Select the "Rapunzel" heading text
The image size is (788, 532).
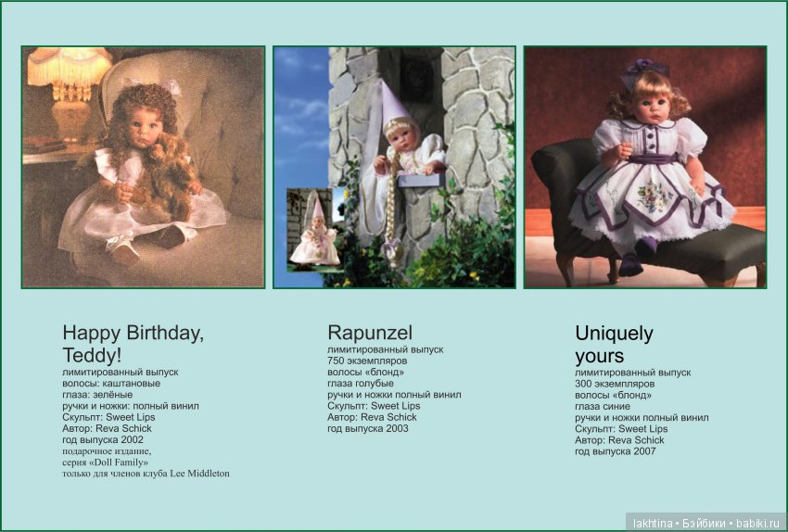(370, 333)
